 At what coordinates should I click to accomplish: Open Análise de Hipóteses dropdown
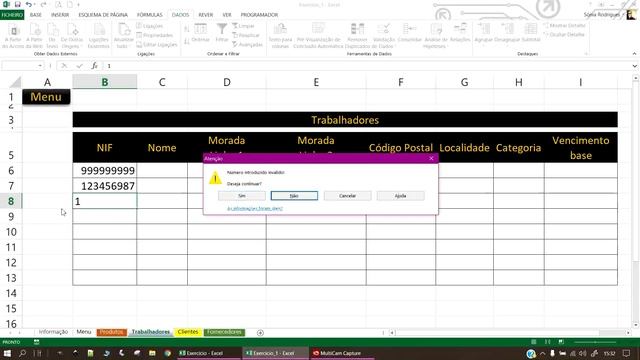click(x=436, y=36)
